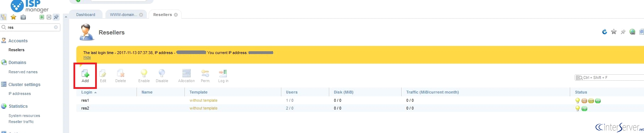Collapse the Cluster settings sidebar section
The height and width of the screenshot is (133, 644).
(x=24, y=85)
